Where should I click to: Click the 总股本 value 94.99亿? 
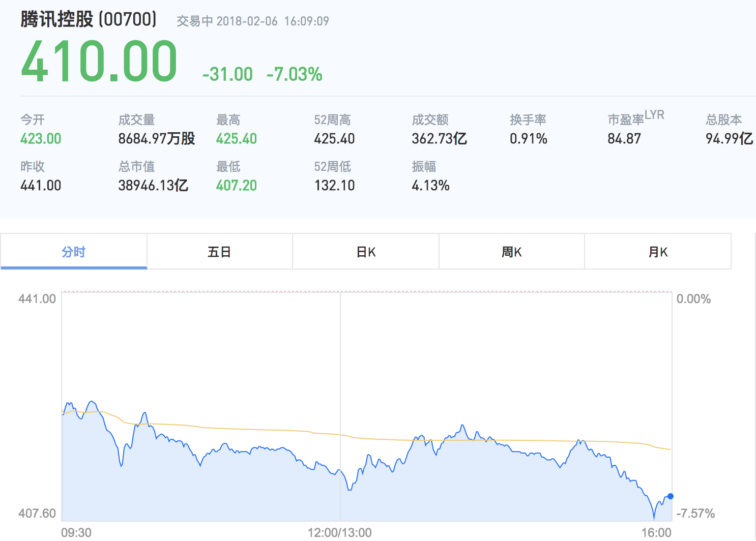coord(729,139)
